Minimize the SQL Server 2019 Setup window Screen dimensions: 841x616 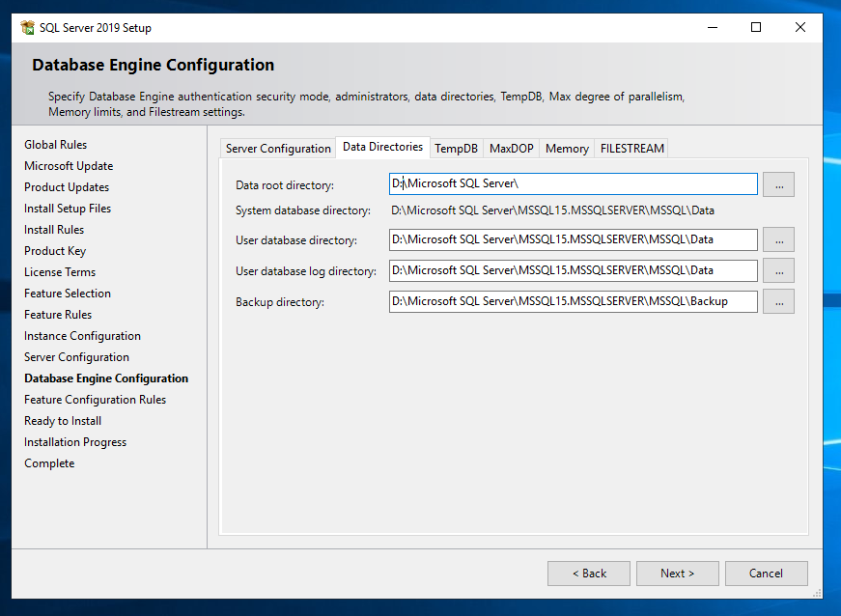click(713, 27)
